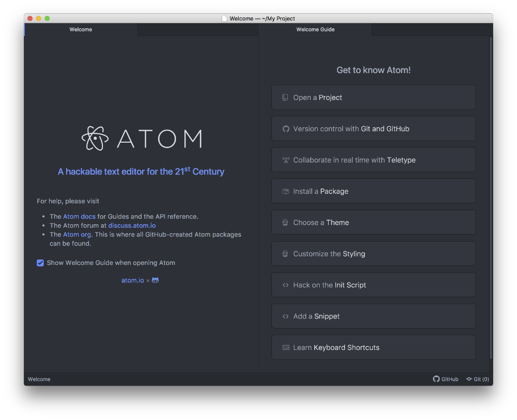Click the Welcome file name in status bar

click(x=39, y=379)
